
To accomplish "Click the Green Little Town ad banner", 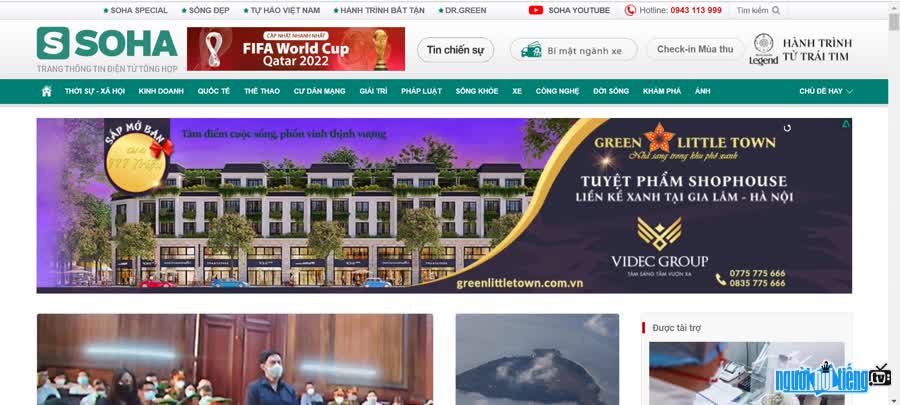I will pos(444,205).
